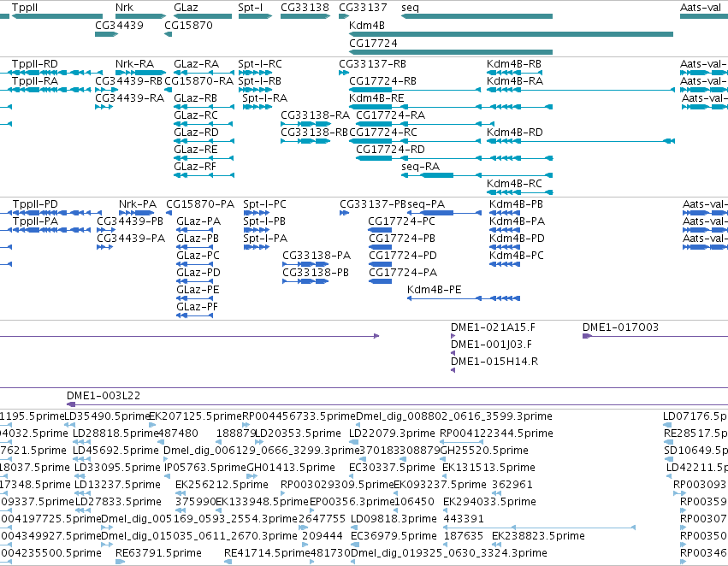Select the CG33138-PA protein label

[317, 256]
